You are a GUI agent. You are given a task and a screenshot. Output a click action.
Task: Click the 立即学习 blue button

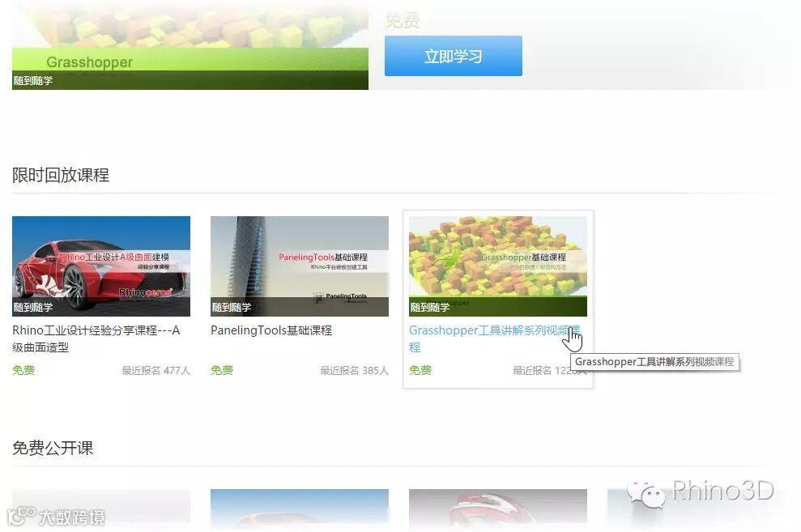(x=453, y=56)
